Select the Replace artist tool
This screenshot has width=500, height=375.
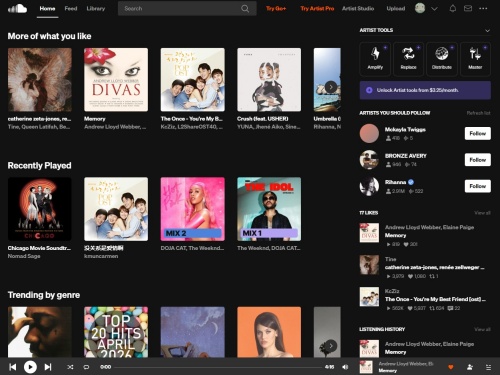408,59
